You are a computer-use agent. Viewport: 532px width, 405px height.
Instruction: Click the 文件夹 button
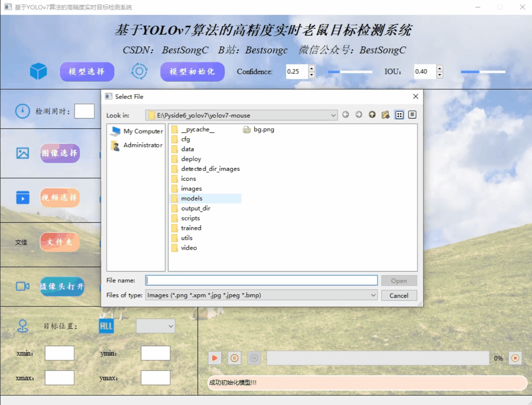tap(60, 242)
